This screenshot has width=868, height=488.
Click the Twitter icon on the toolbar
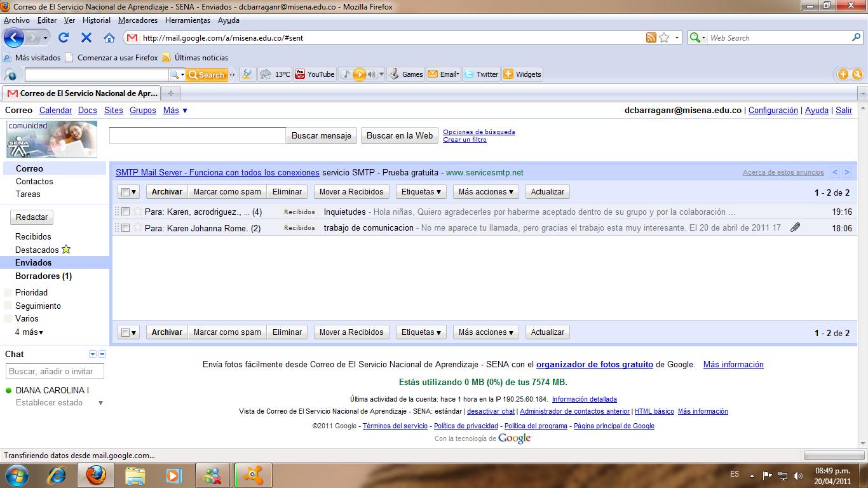pos(481,74)
